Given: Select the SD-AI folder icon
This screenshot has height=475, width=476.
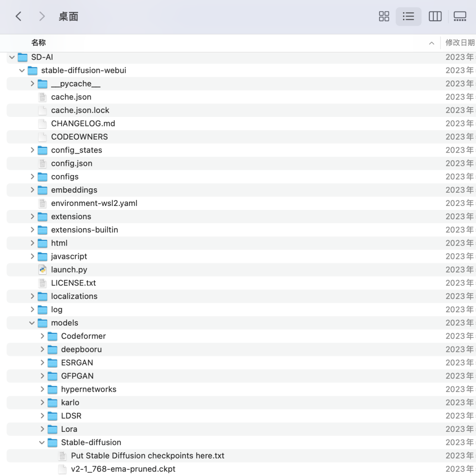Looking at the screenshot, I should pos(23,57).
